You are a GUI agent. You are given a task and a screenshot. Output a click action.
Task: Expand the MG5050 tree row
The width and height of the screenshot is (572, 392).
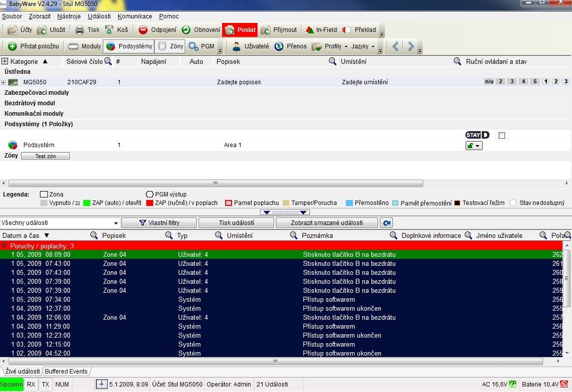3,82
